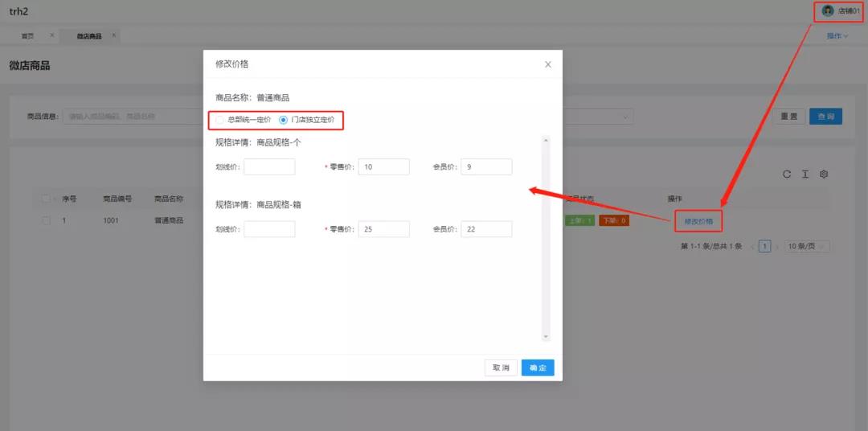
Task: Open the 10条/页 page size dropdown
Action: [x=807, y=246]
